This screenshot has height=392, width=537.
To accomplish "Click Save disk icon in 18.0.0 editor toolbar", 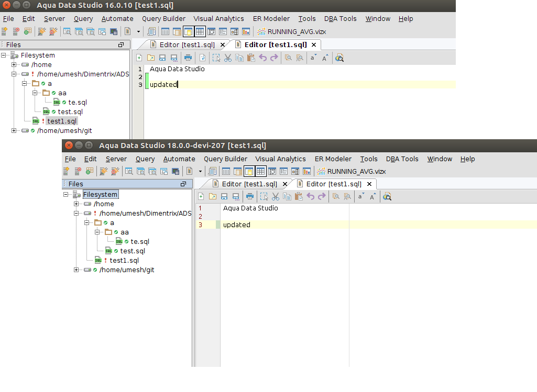I will click(224, 196).
